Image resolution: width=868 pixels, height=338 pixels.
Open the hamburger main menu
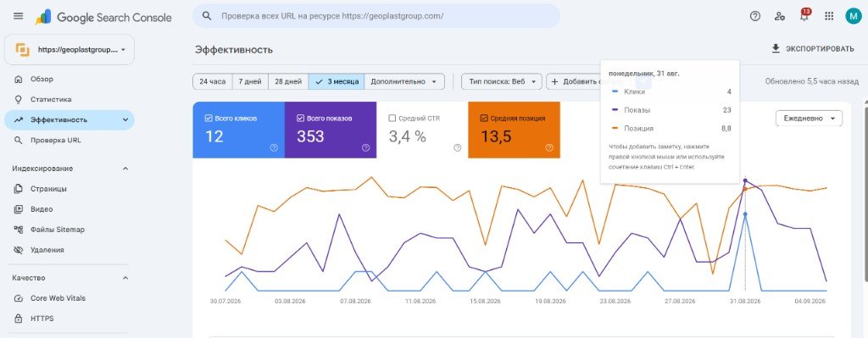coord(19,16)
